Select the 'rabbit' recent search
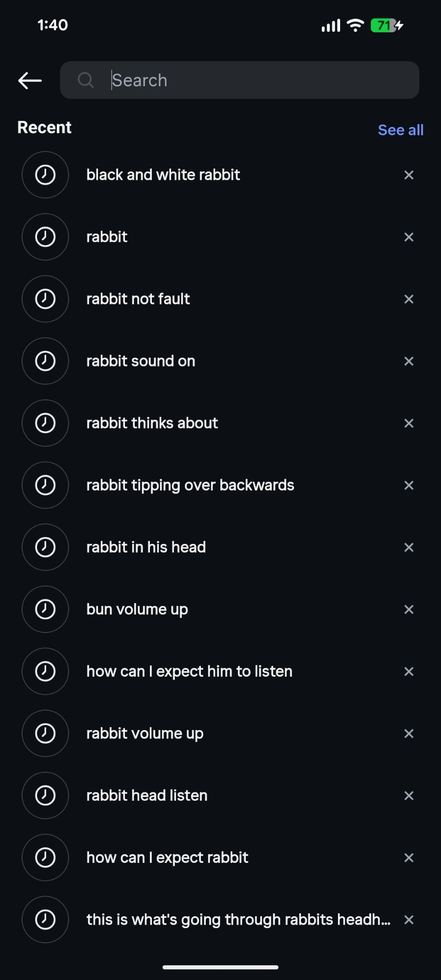The width and height of the screenshot is (441, 980). [x=107, y=237]
